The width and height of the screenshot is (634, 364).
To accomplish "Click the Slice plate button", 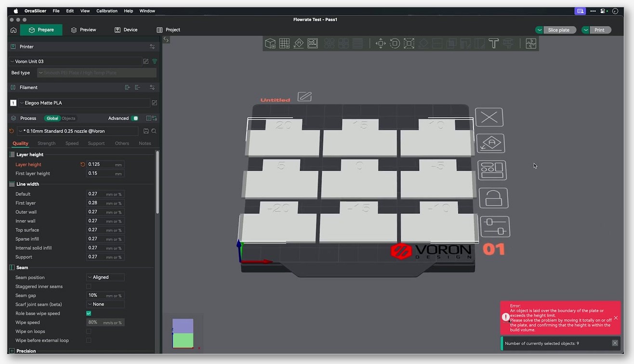I will click(x=558, y=30).
